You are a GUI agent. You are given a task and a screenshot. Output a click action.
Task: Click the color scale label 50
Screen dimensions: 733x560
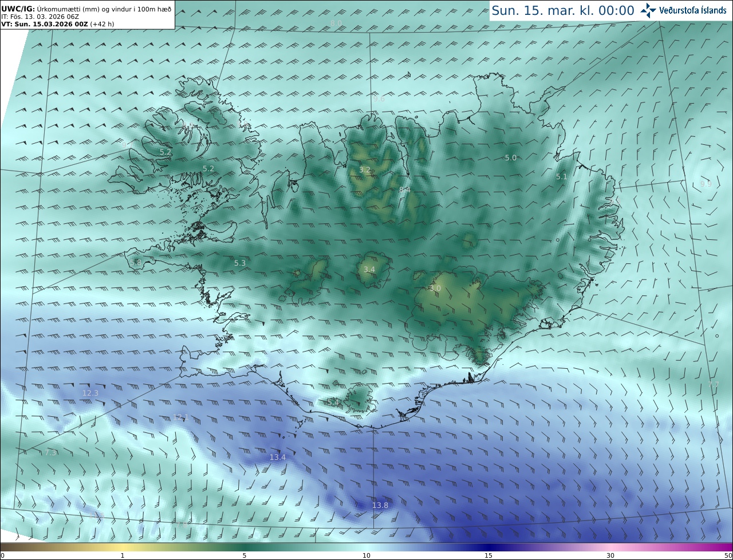coord(728,555)
